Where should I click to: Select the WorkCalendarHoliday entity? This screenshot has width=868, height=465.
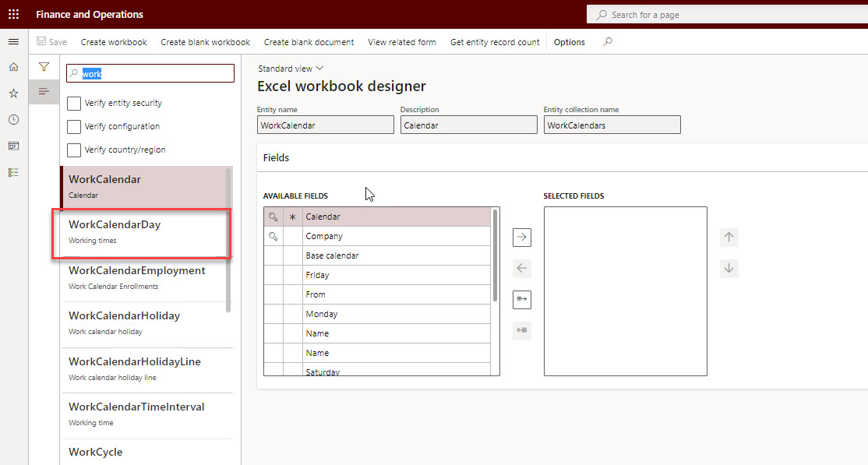click(146, 324)
